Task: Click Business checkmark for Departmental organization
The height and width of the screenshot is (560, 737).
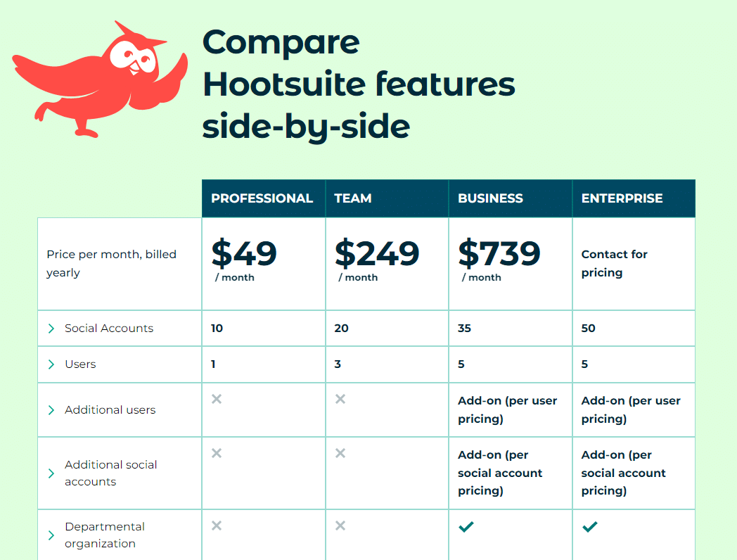Action: pyautogui.click(x=466, y=527)
